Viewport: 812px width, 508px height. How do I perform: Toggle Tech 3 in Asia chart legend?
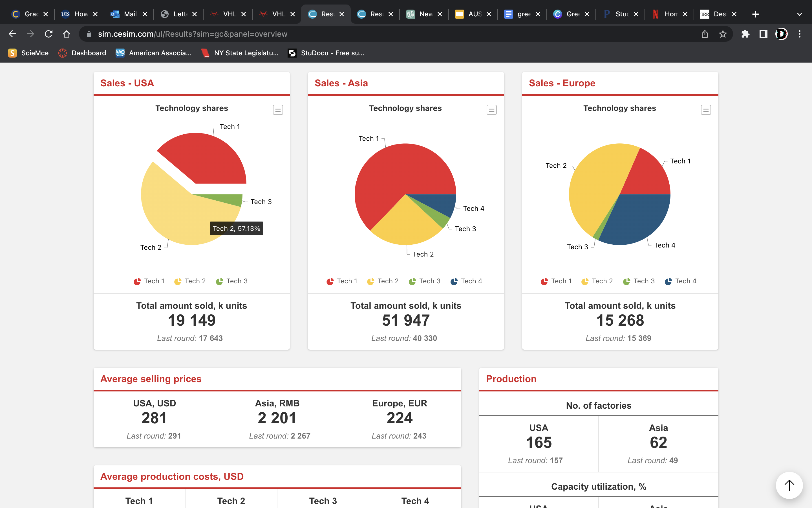(x=424, y=281)
